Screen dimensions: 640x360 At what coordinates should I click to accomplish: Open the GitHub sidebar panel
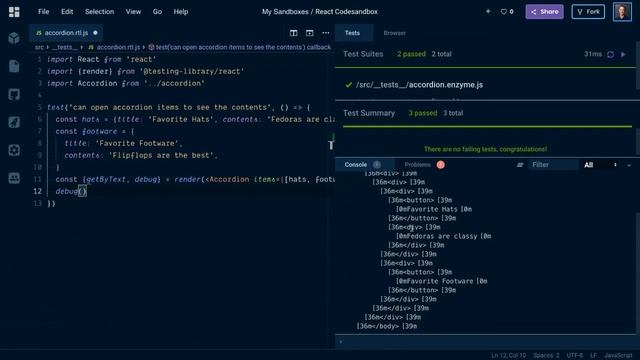click(14, 94)
